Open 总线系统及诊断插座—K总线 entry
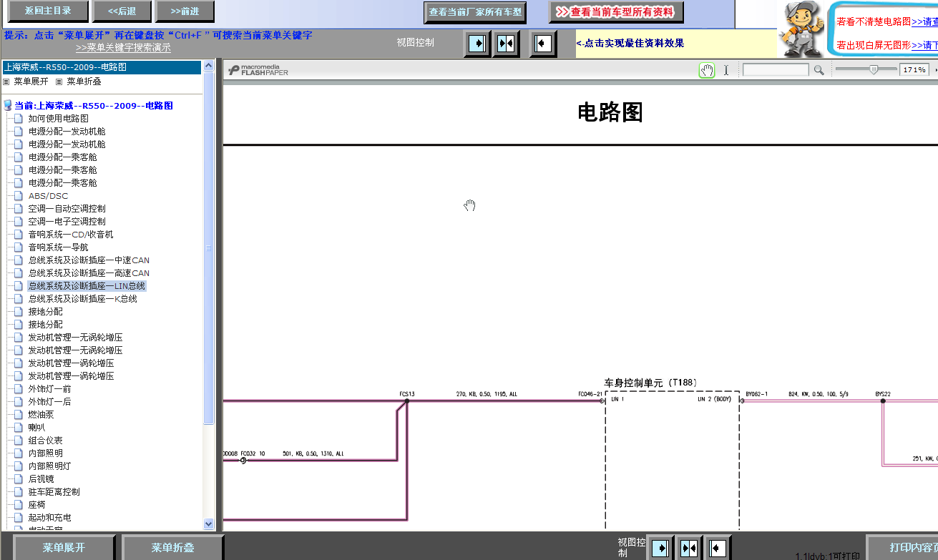 (x=83, y=298)
